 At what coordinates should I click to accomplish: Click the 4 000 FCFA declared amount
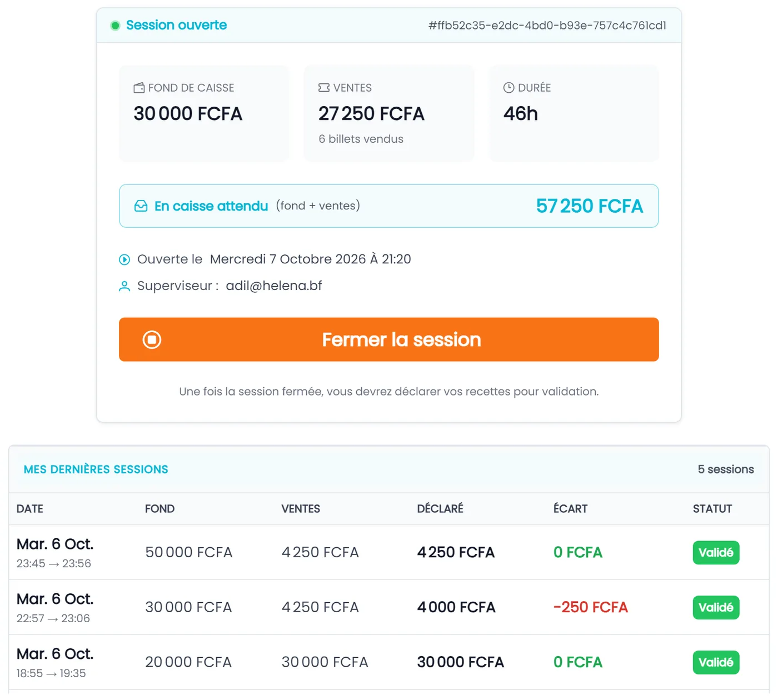click(456, 607)
